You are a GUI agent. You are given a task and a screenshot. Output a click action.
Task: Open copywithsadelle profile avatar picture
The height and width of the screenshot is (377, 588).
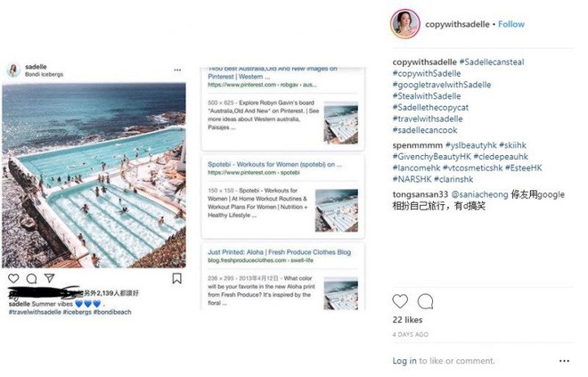click(404, 24)
